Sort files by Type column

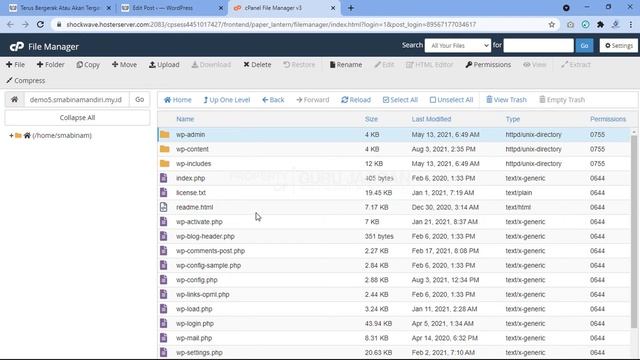513,119
